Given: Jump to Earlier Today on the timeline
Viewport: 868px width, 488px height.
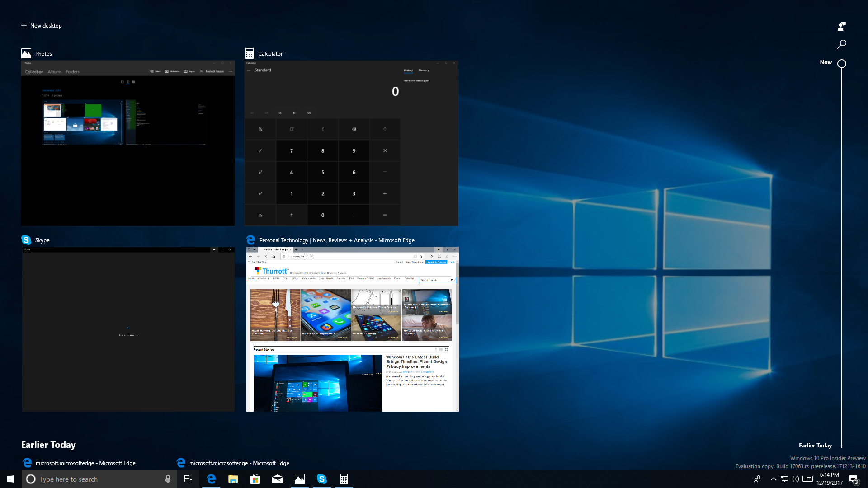Looking at the screenshot, I should coord(815,446).
